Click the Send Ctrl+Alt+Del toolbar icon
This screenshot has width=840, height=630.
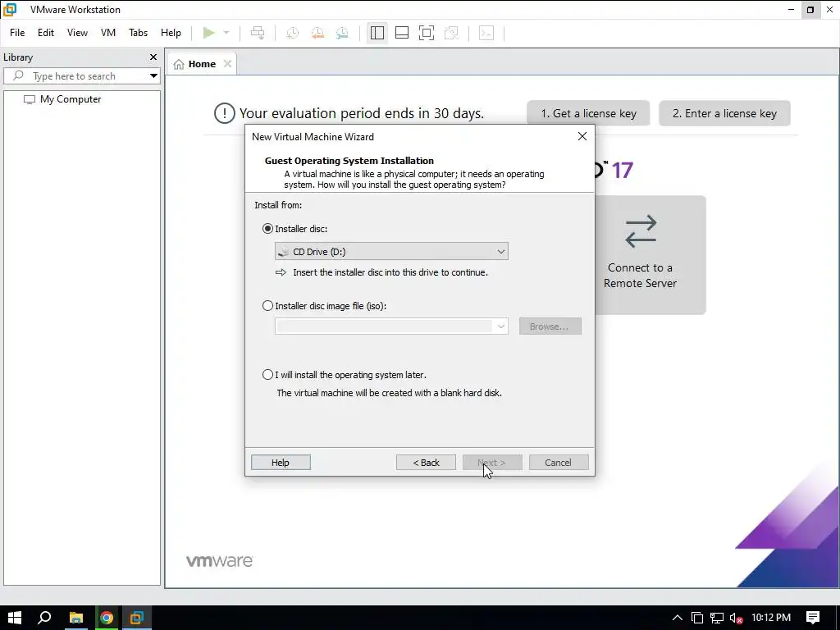[x=258, y=33]
